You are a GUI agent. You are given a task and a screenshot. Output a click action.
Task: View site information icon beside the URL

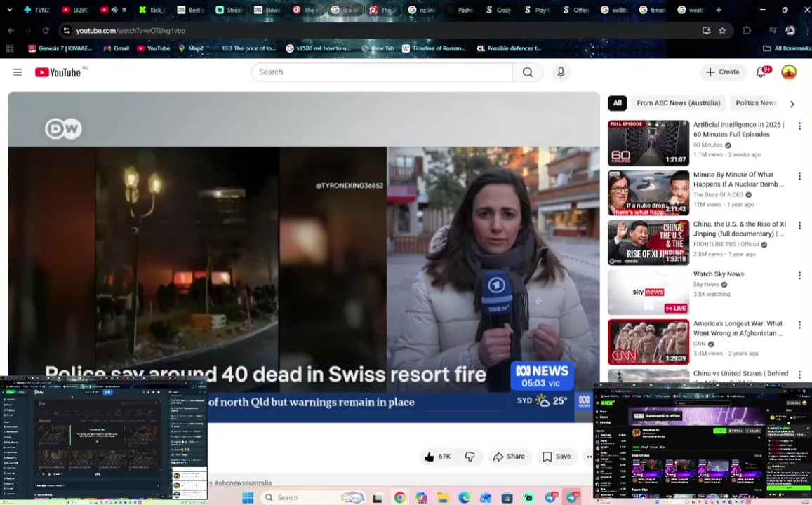pyautogui.click(x=66, y=31)
